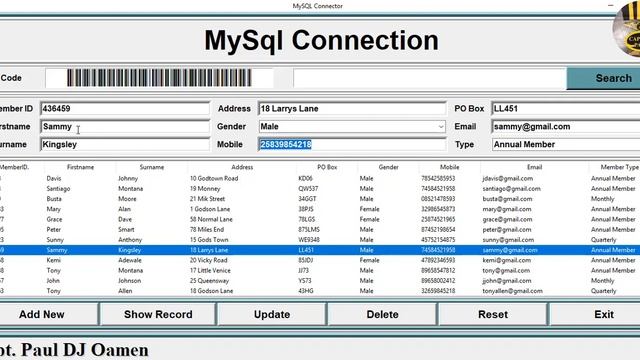Click the email cell tonyallen@gmail.com
The image size is (640, 360).
512,291
